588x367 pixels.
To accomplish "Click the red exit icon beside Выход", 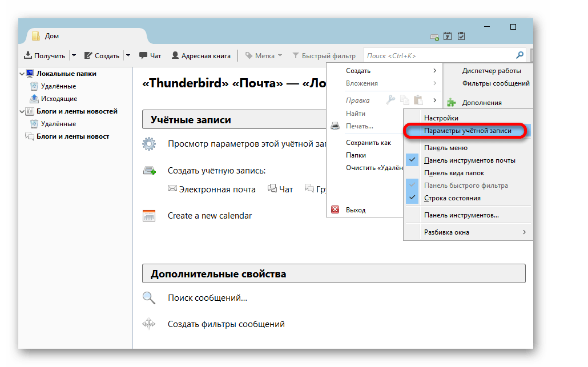I will pyautogui.click(x=336, y=210).
